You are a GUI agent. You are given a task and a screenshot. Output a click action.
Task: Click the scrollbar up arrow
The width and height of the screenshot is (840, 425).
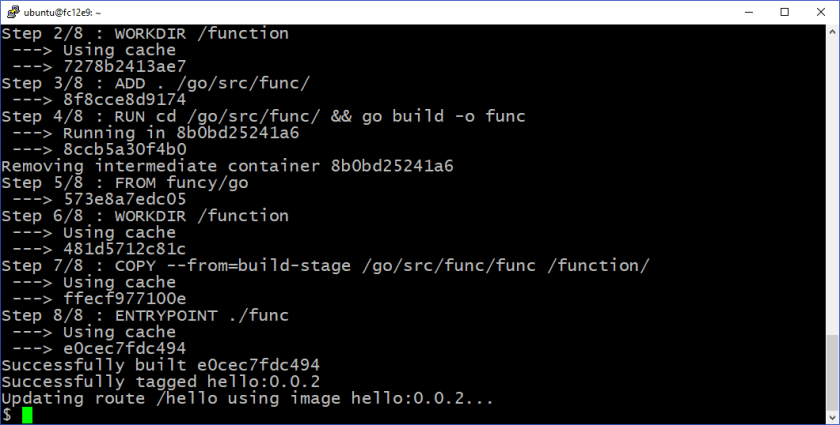point(832,33)
